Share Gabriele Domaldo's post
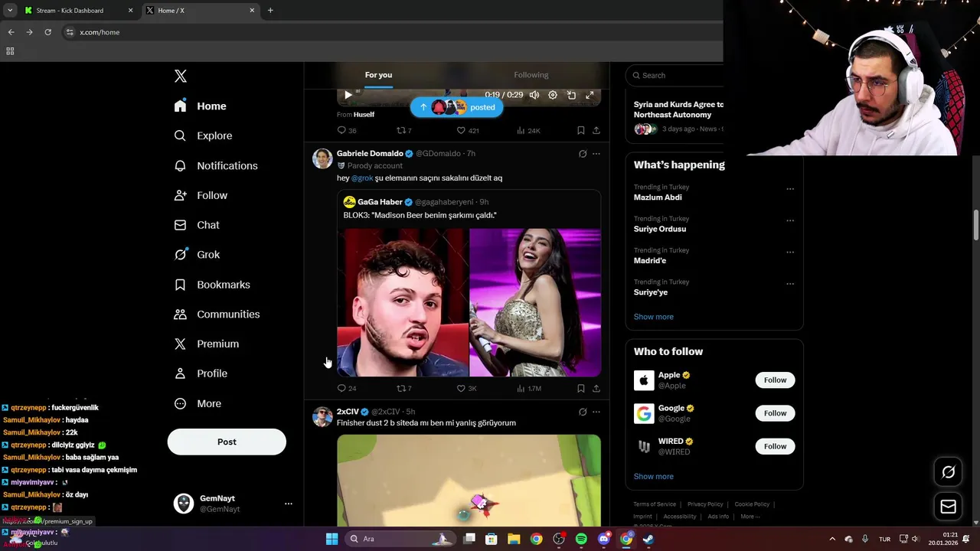 click(596, 388)
